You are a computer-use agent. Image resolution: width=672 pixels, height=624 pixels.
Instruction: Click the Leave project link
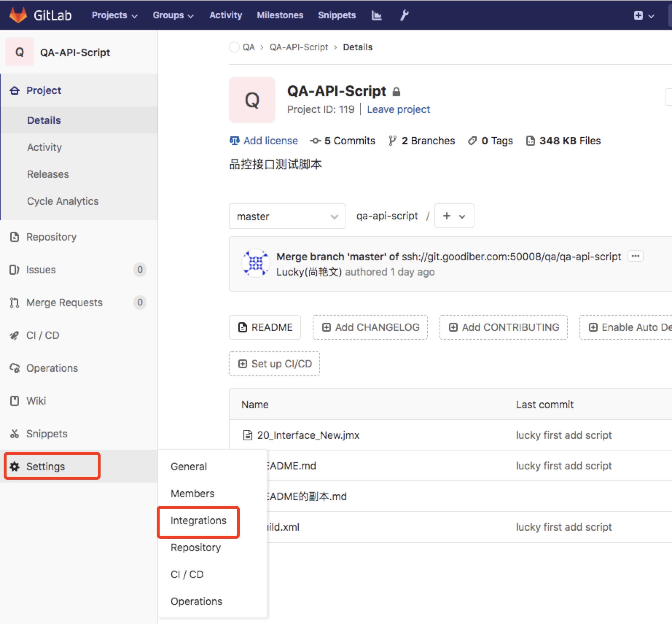click(x=398, y=109)
